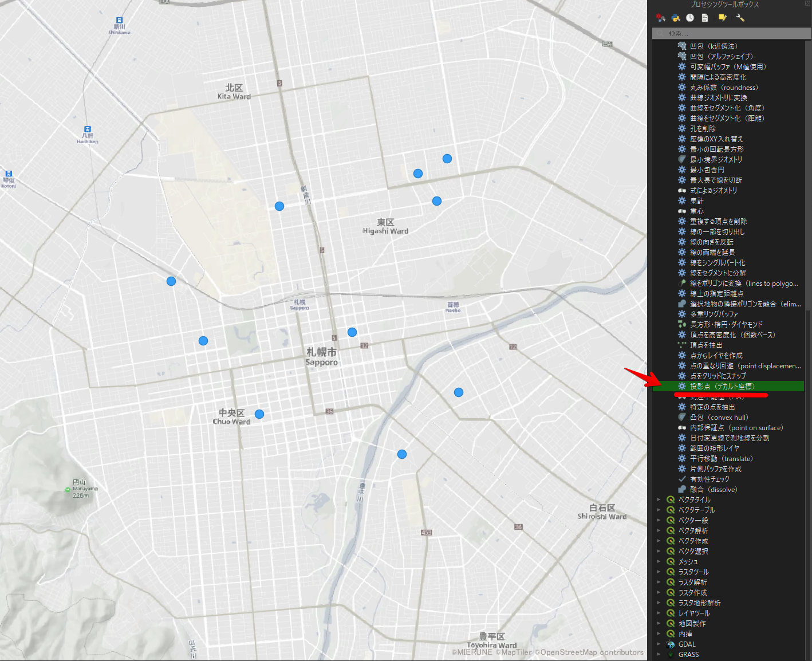This screenshot has width=812, height=661.
Task: Click the GDAL provider icon
Action: coord(671,644)
